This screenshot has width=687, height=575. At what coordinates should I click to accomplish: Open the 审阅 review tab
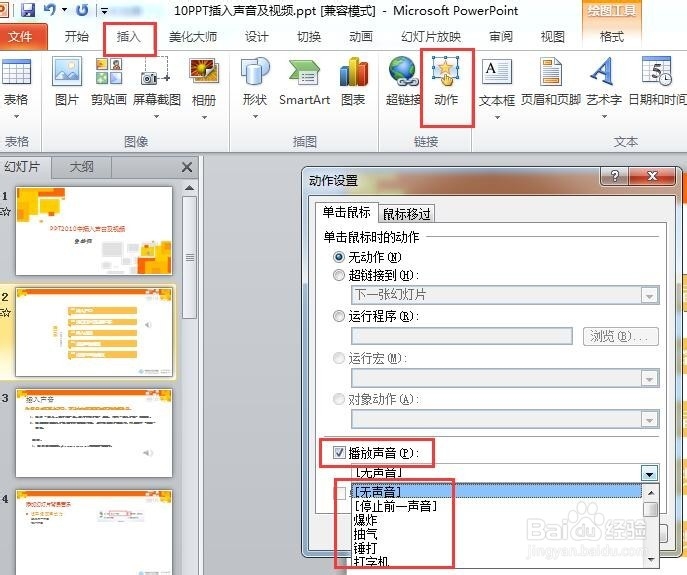click(x=500, y=37)
